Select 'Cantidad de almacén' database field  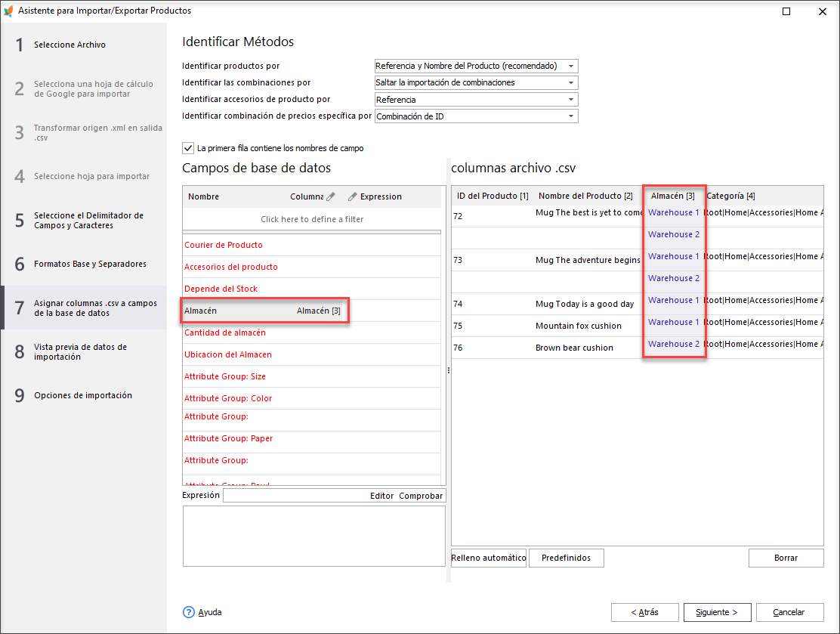pos(312,332)
